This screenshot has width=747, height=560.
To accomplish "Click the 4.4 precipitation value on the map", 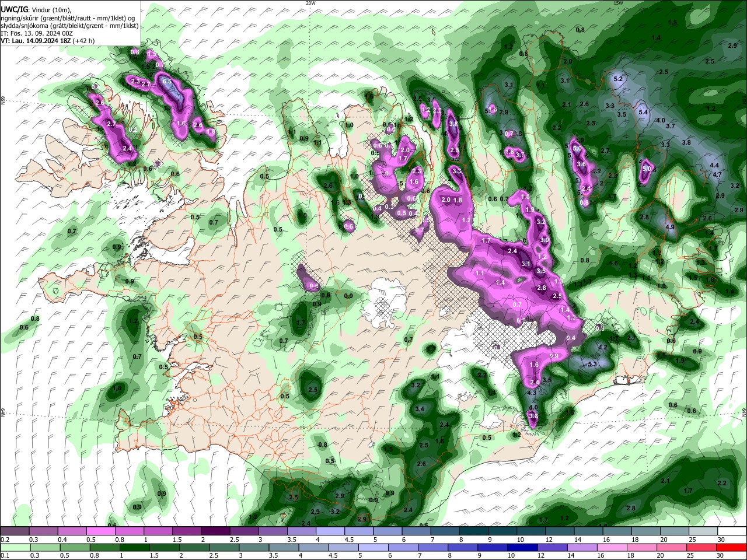I will [714, 165].
